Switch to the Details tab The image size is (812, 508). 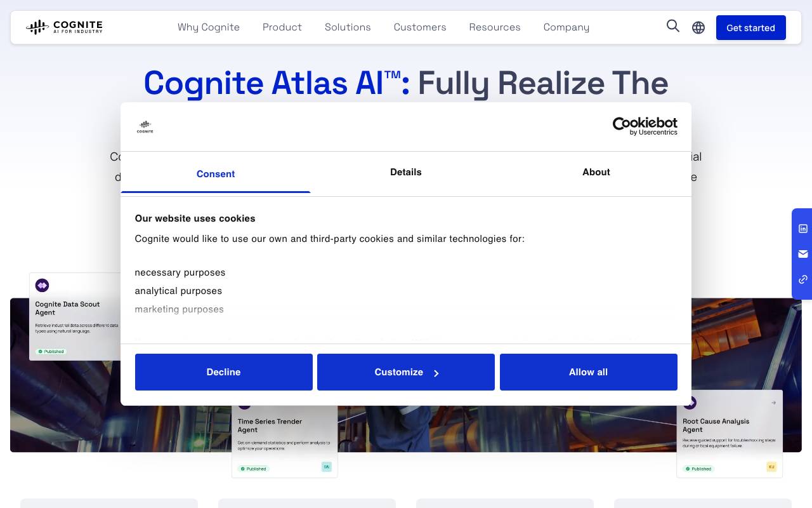tap(406, 172)
